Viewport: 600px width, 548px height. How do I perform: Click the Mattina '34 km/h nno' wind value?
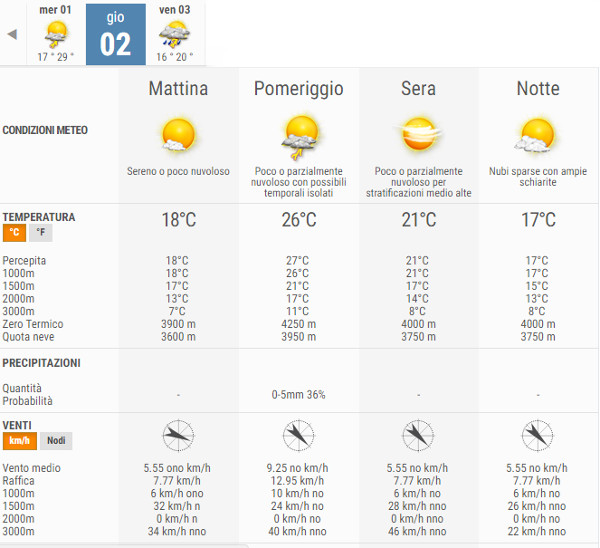pos(177,532)
